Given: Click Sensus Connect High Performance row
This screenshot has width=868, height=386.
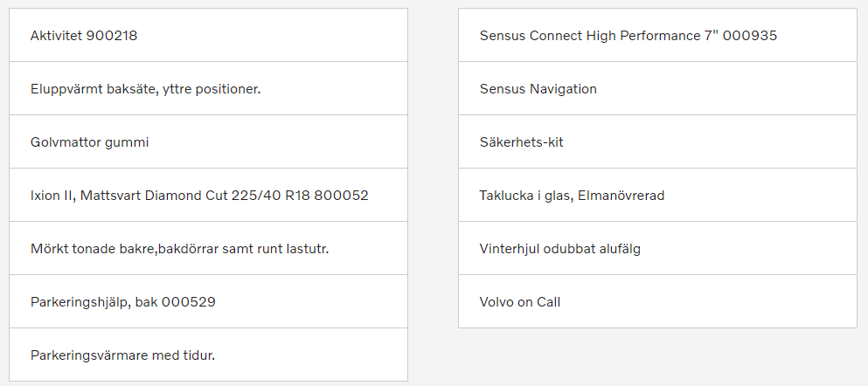Looking at the screenshot, I should [657, 35].
